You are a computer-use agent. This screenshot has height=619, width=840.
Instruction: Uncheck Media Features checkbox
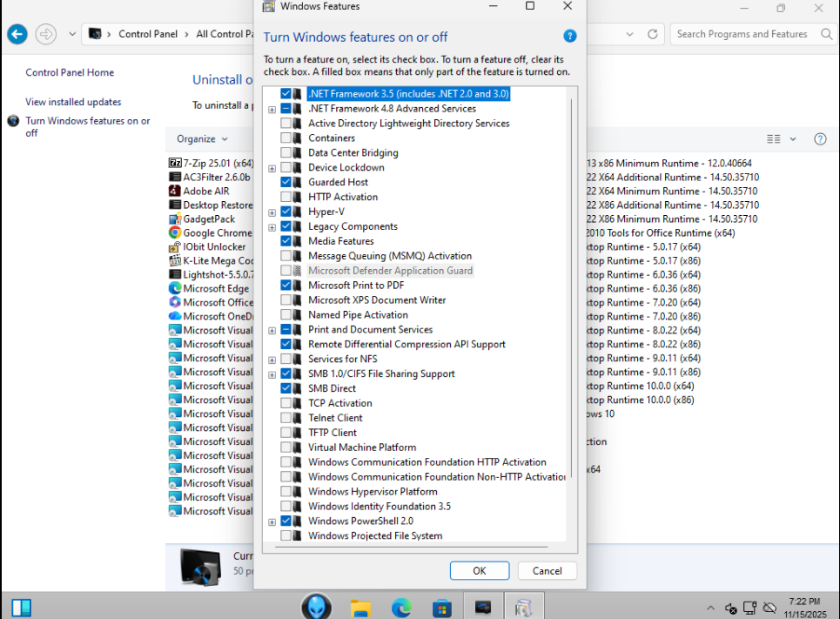point(286,241)
